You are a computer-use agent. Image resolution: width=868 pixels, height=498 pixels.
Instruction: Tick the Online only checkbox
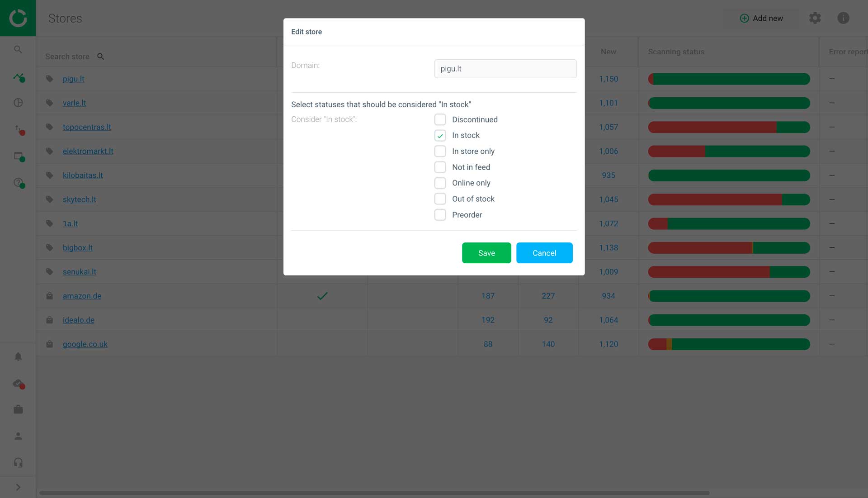[x=440, y=183]
